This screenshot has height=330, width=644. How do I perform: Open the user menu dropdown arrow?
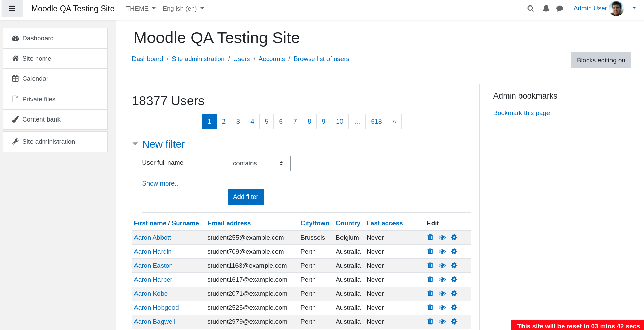tap(634, 8)
